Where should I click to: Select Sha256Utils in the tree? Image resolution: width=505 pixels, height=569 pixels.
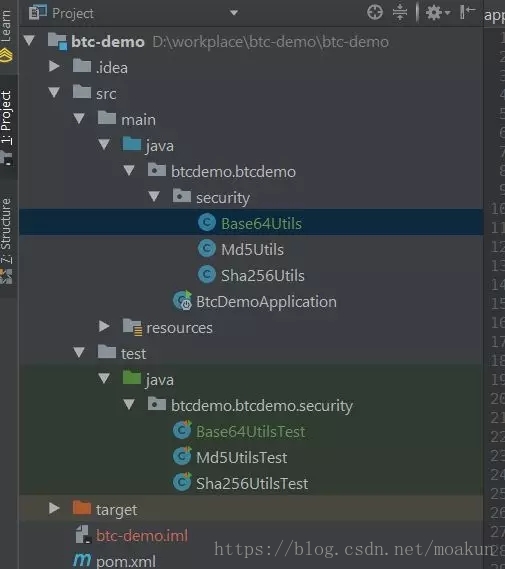(263, 276)
